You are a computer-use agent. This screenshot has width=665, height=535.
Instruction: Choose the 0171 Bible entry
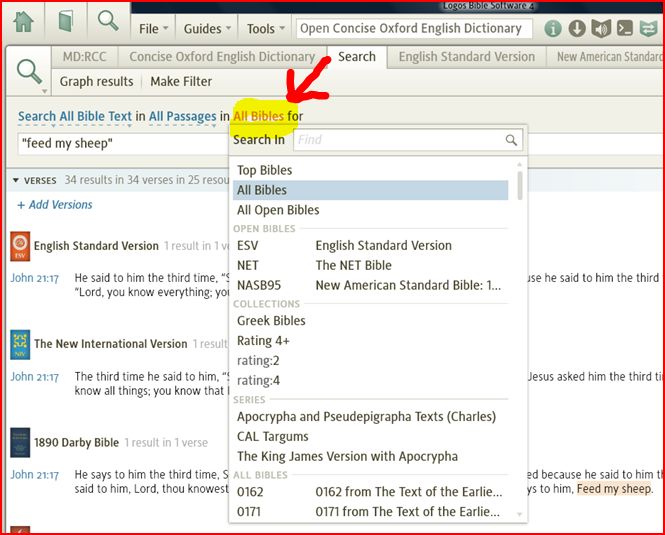[x=370, y=512]
